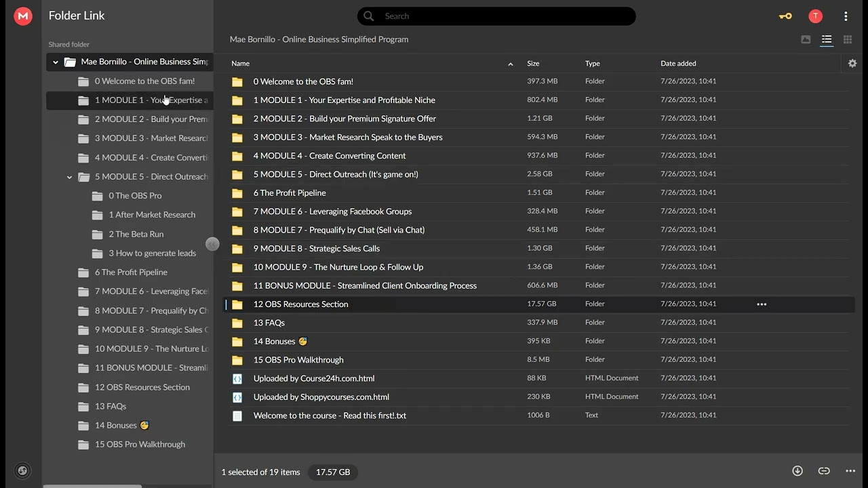868x488 pixels.
Task: Open 15 OBS Pro Walkthrough row
Action: pyautogui.click(x=540, y=360)
